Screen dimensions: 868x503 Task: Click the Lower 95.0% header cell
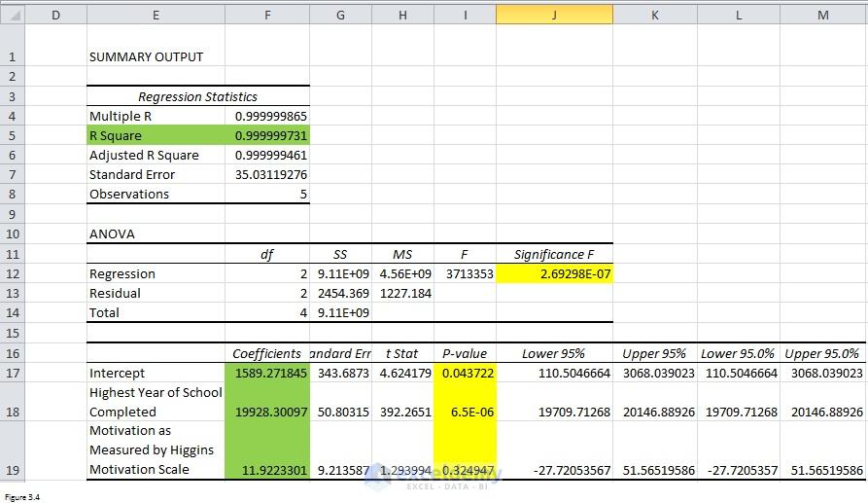pyautogui.click(x=739, y=353)
